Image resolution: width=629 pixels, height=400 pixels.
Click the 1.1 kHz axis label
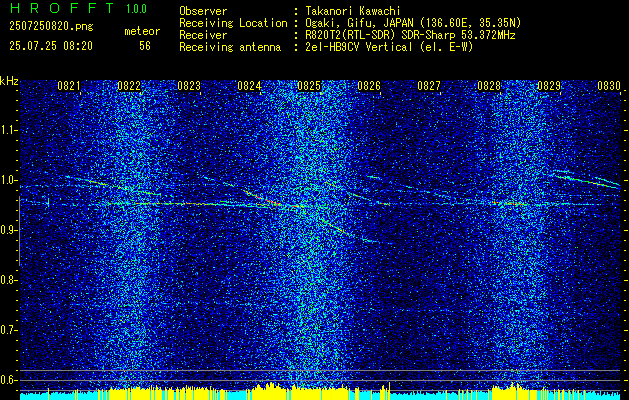click(9, 130)
